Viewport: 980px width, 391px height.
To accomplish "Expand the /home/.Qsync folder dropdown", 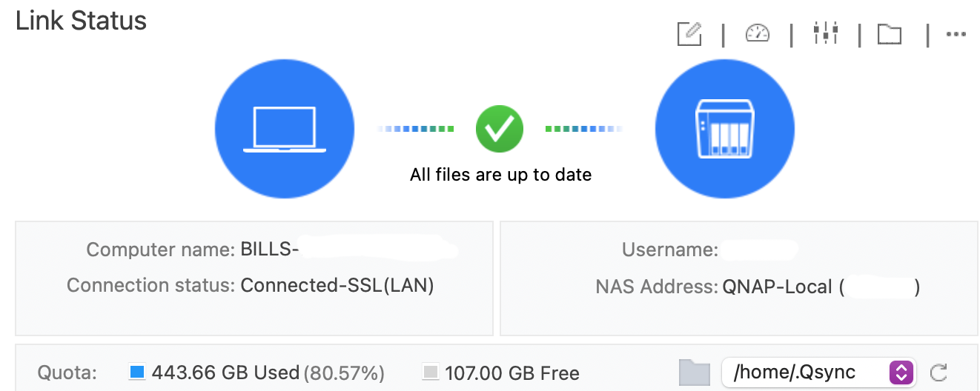I will 900,372.
